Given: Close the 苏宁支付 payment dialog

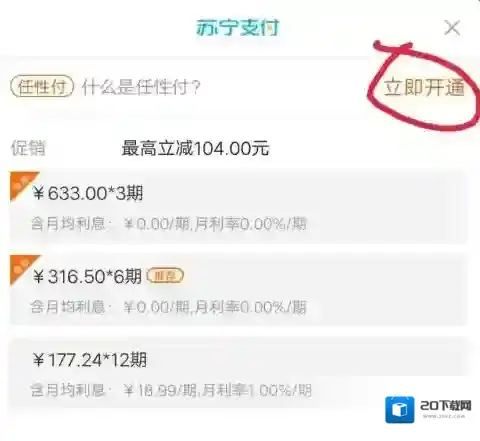Looking at the screenshot, I should (452, 27).
